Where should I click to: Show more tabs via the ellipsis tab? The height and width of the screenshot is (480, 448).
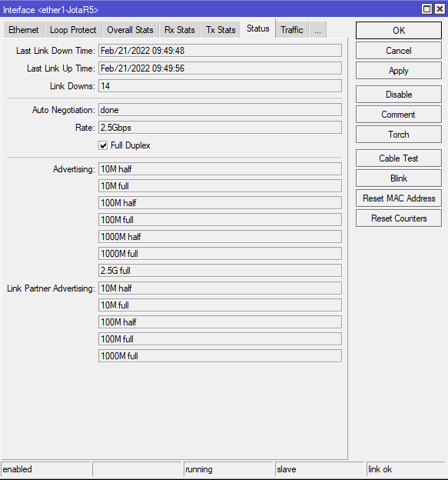click(317, 30)
